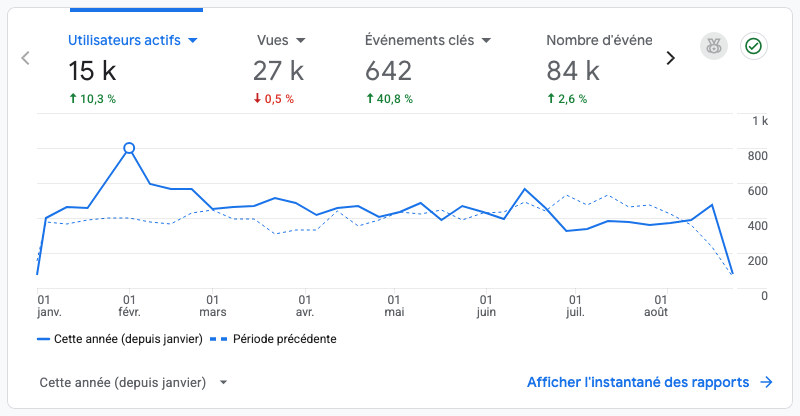800x416 pixels.
Task: Select the 642 key events value
Action: click(388, 71)
